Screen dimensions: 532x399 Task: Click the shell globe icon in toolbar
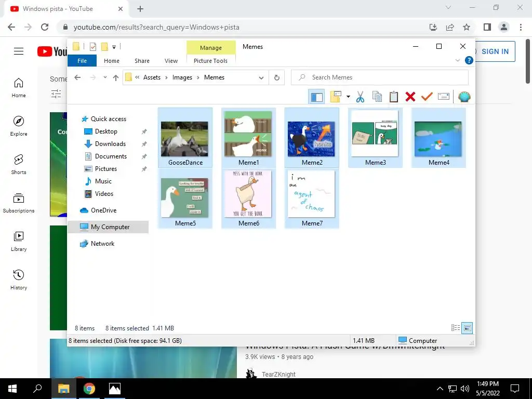coord(464,97)
